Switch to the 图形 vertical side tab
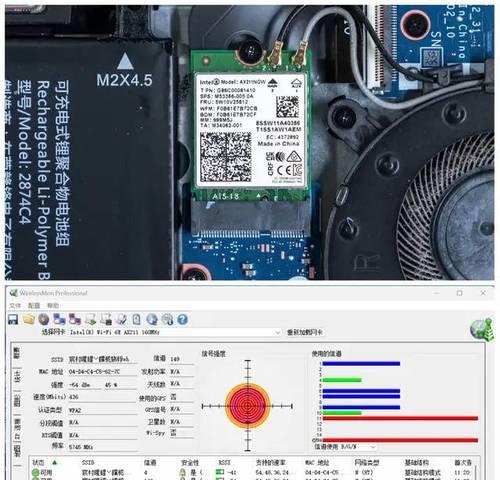This screenshot has width=500, height=480. click(x=16, y=400)
